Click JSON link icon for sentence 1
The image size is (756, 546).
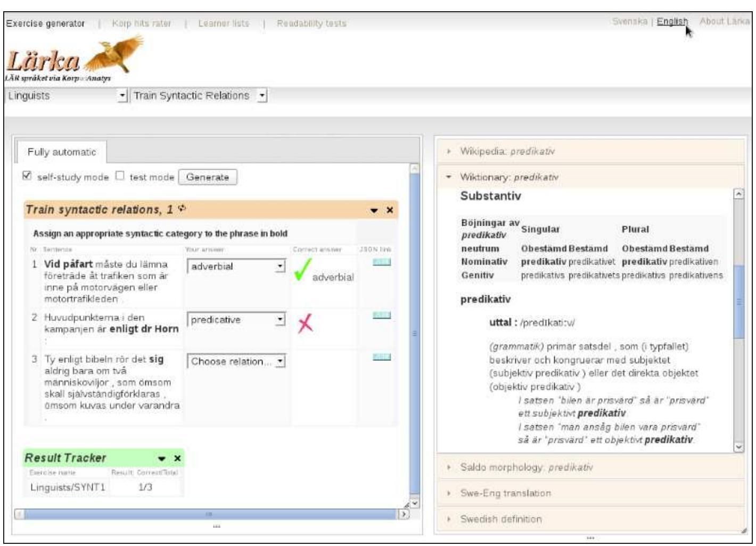(x=382, y=262)
